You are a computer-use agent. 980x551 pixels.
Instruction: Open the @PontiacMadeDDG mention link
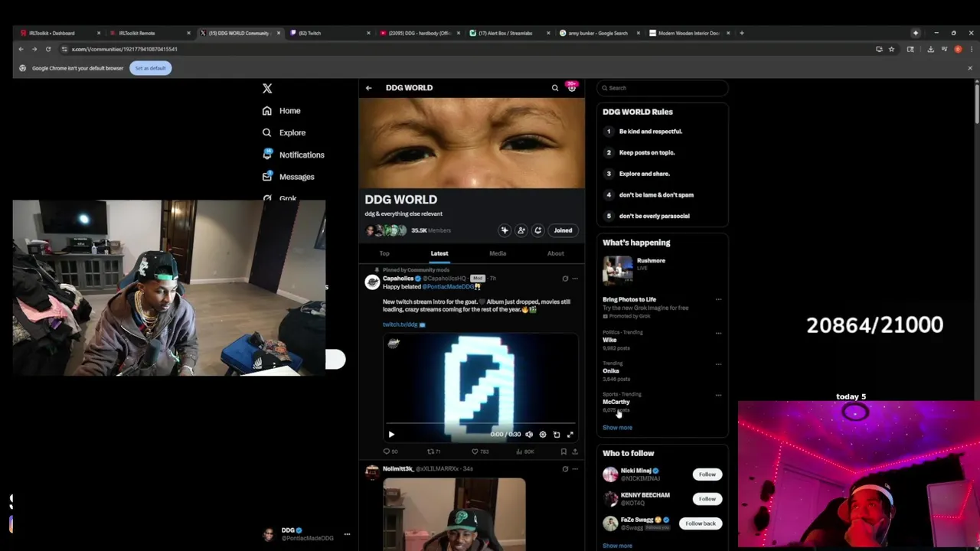[449, 287]
